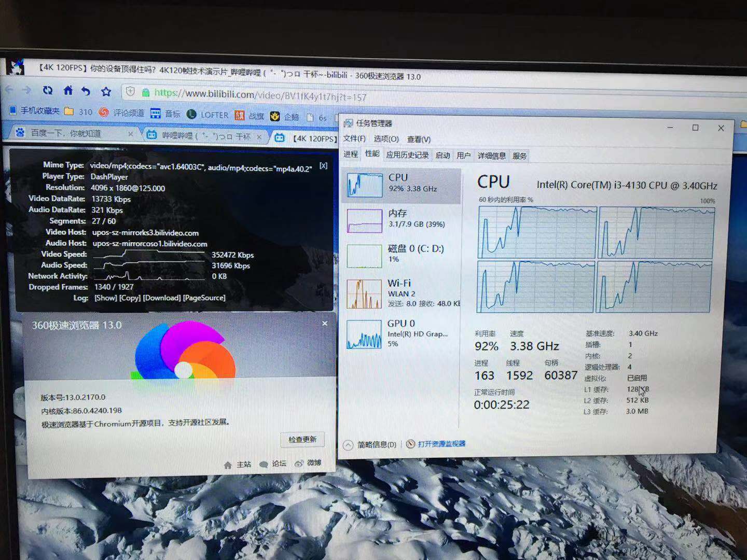Click 打开资源监视器 link

441,444
